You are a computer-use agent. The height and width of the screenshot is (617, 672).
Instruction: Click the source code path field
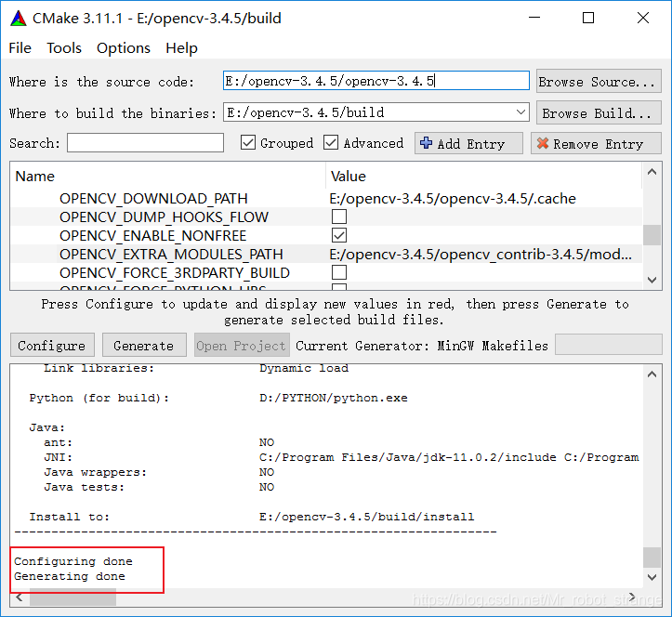[x=376, y=81]
